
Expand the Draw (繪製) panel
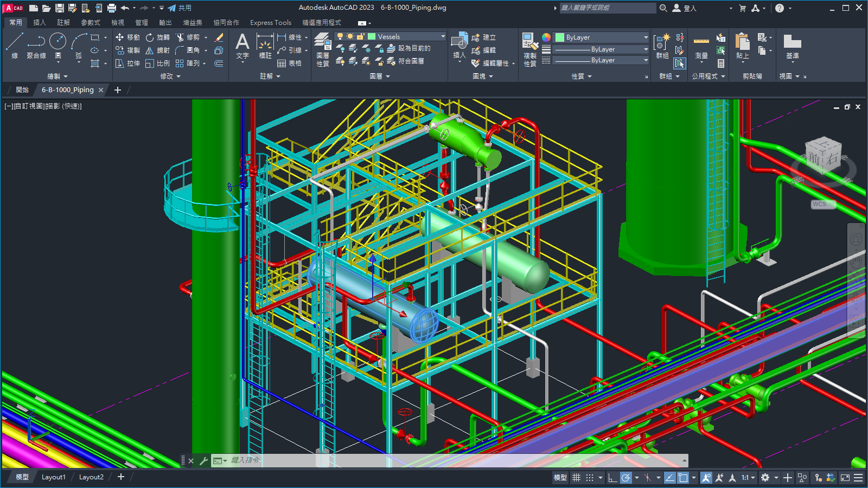(x=57, y=76)
